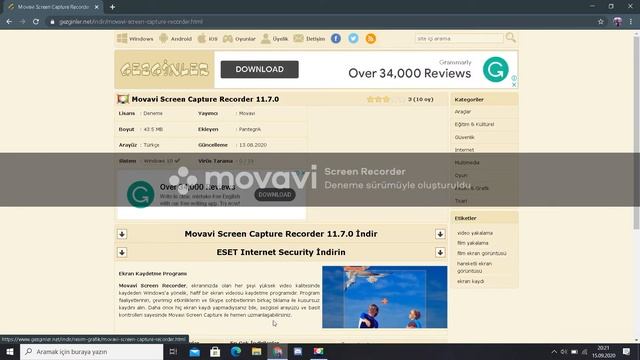The image size is (640, 360).
Task: Open the Araçlar category link
Action: 463,111
